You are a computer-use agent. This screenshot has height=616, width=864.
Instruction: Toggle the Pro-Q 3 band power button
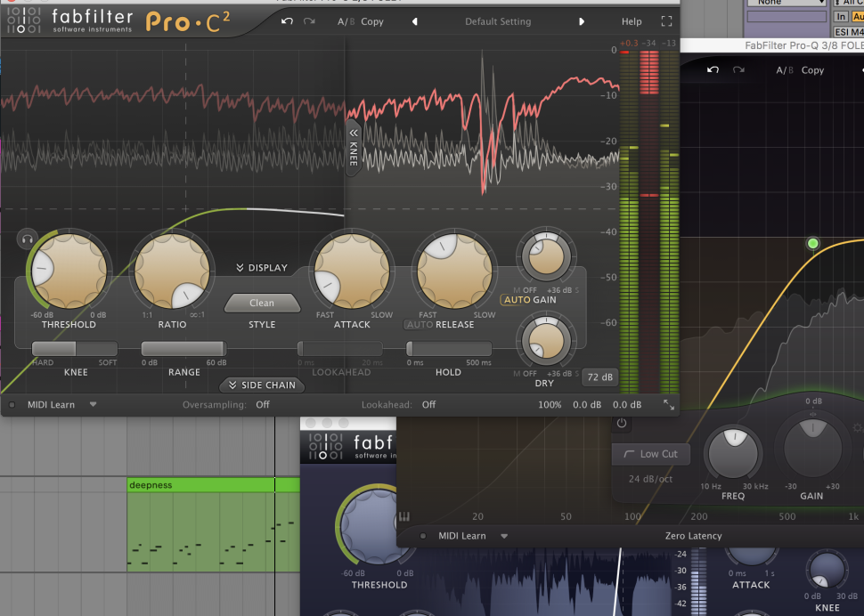point(621,424)
